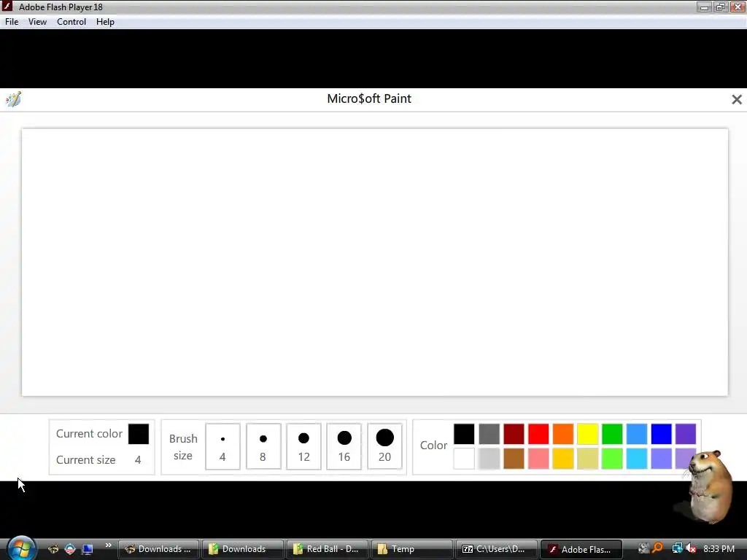Open the View menu
This screenshot has height=560, width=747.
(37, 22)
